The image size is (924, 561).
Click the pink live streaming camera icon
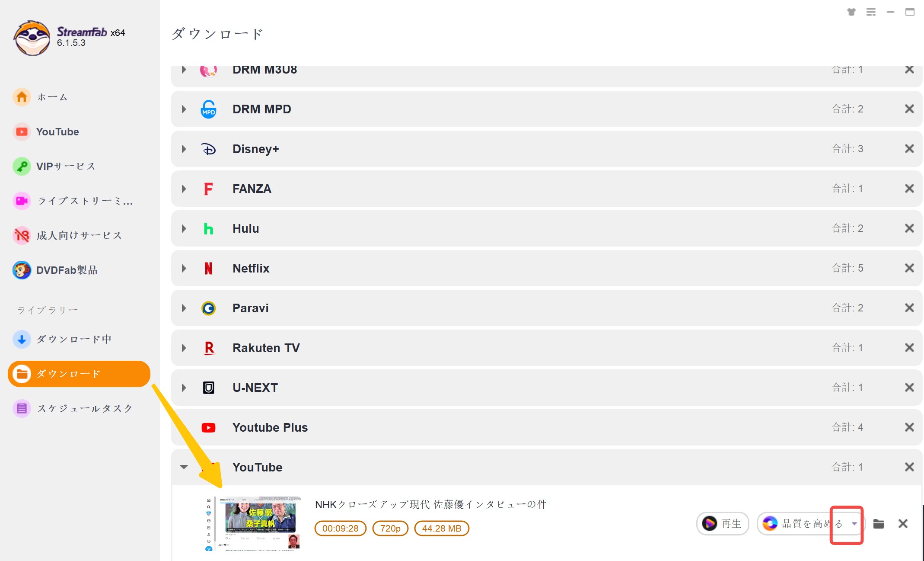pyautogui.click(x=22, y=201)
